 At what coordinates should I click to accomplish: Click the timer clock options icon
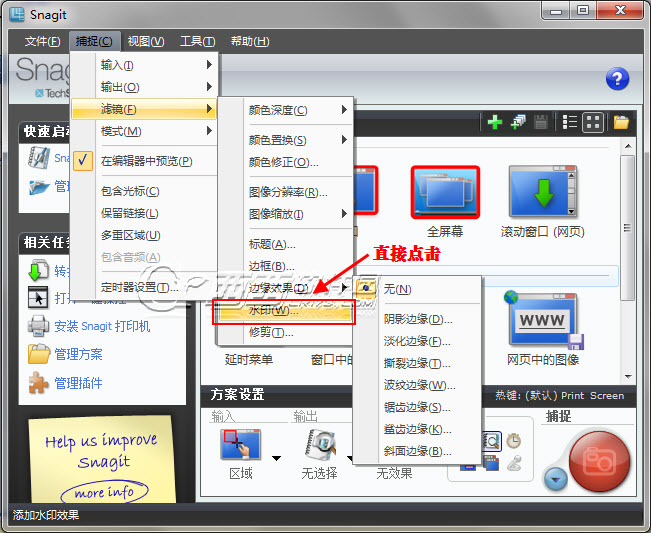[514, 440]
